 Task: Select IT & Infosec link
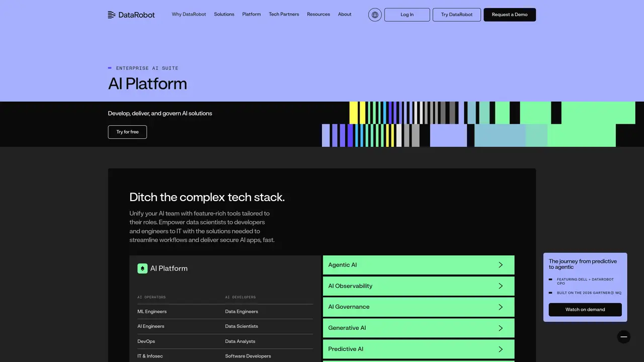click(x=150, y=356)
